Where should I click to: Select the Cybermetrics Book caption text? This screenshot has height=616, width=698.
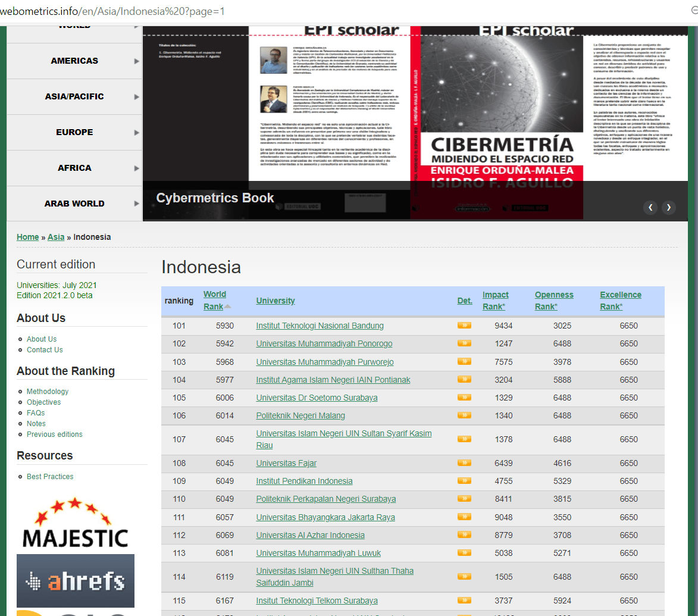[215, 198]
